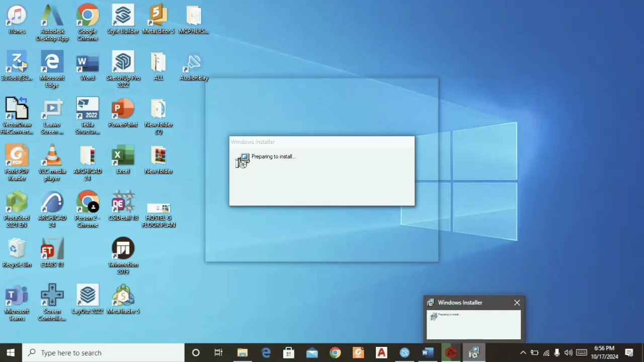This screenshot has width=644, height=362.
Task: Select the CSiDetail 18 desktop icon
Action: point(123,206)
